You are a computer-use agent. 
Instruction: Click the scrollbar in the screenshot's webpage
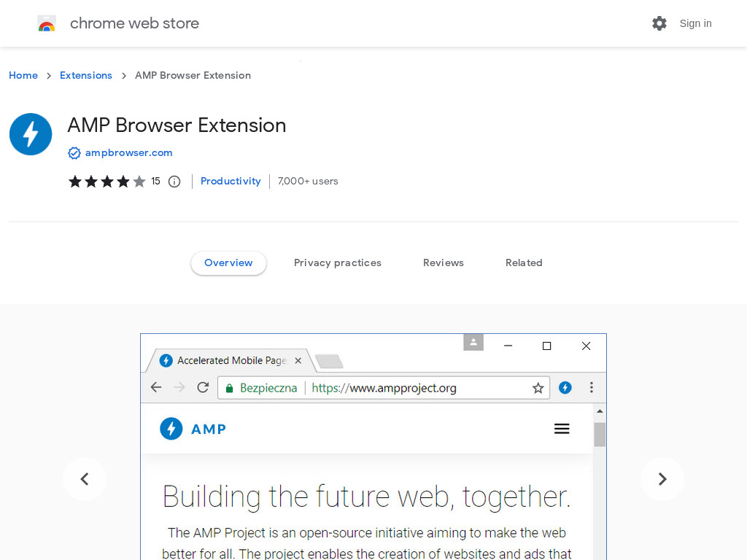(600, 435)
